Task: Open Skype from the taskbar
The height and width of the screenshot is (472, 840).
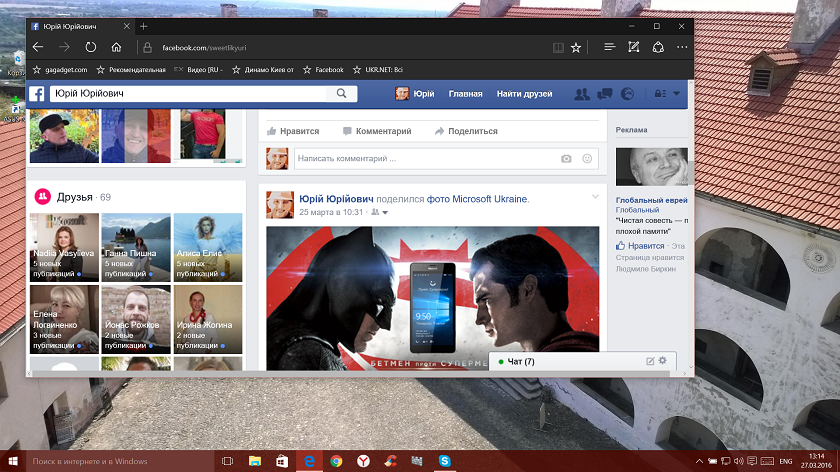Action: coord(444,461)
